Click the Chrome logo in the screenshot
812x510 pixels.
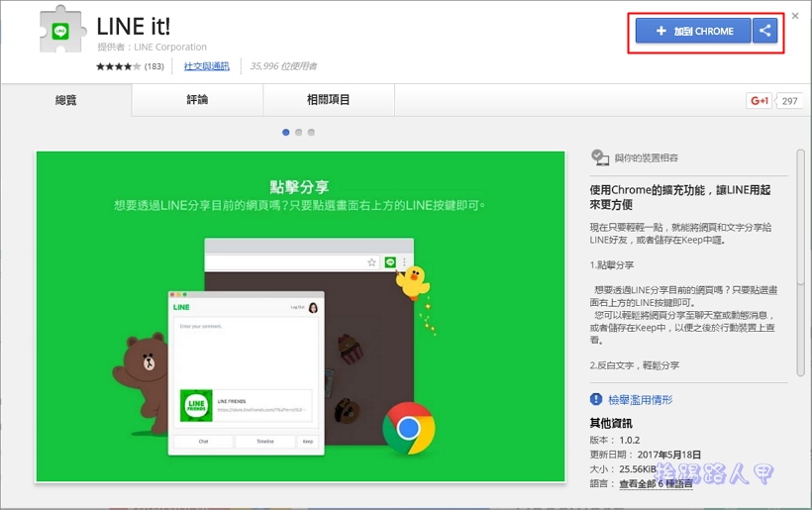pos(409,428)
